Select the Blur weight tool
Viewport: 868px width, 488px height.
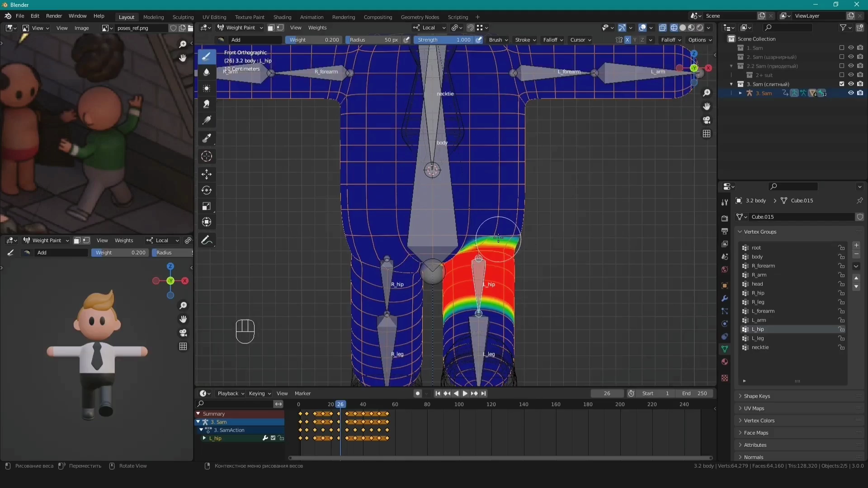(207, 72)
